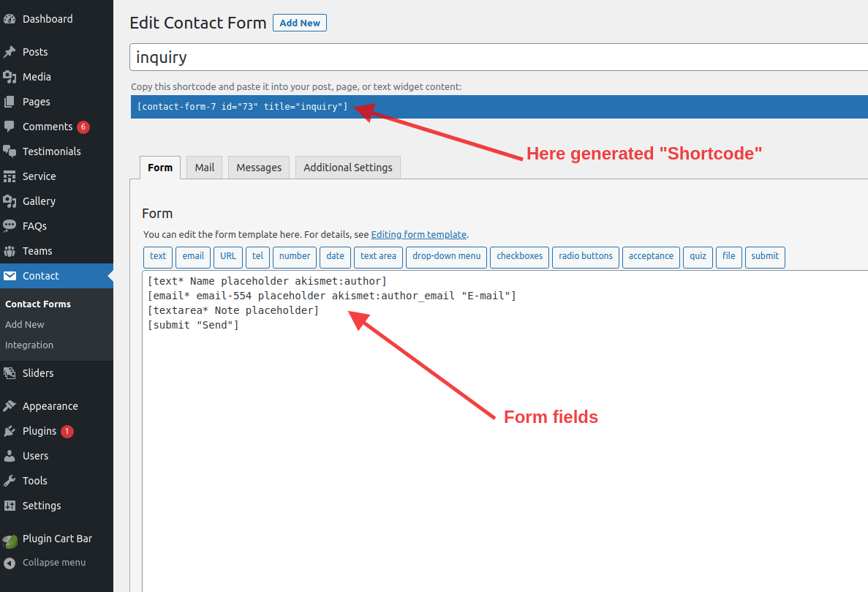This screenshot has height=592, width=868.
Task: Insert a tel tag
Action: (x=257, y=256)
